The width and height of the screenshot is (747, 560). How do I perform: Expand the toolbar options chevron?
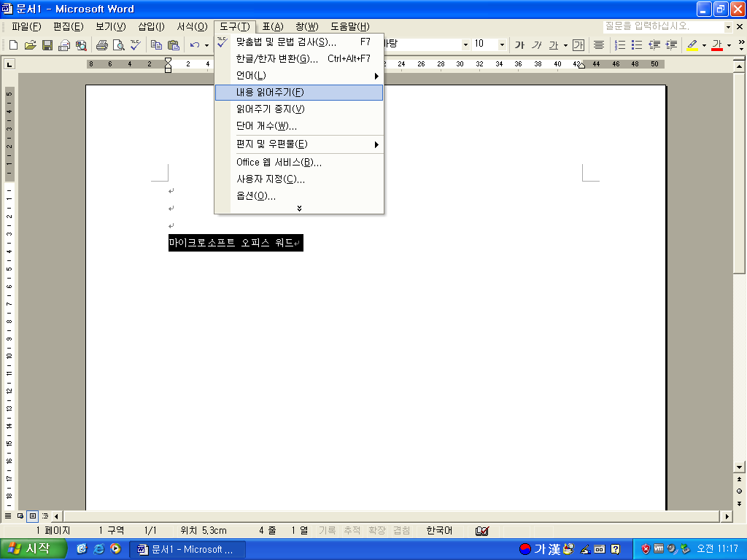[741, 45]
